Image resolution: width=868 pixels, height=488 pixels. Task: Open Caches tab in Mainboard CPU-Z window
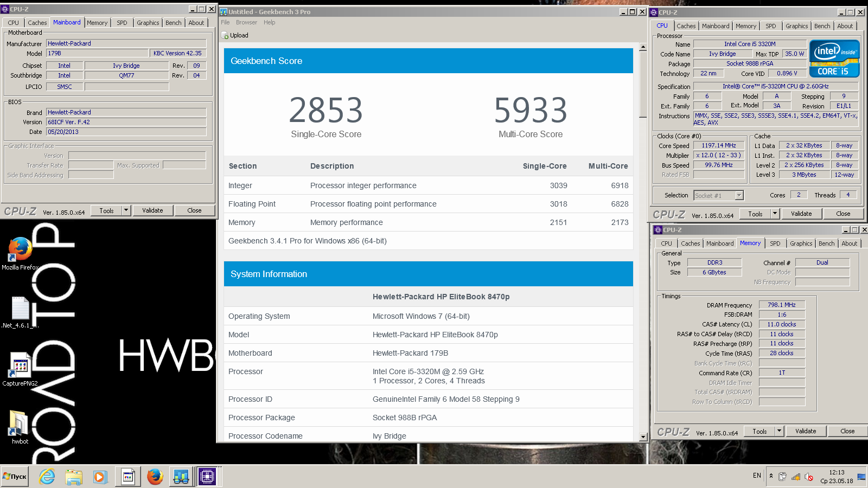[37, 23]
